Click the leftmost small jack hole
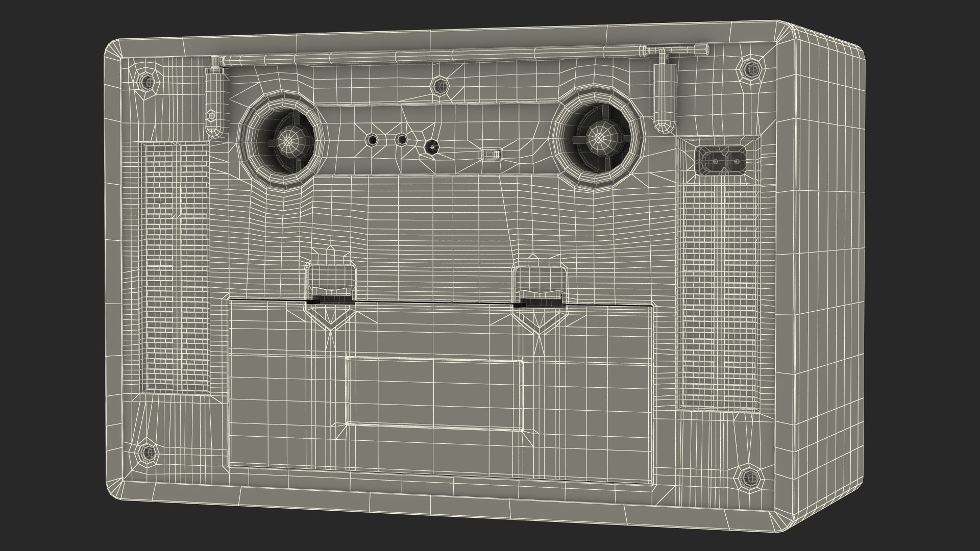This screenshot has width=980, height=551. 372,139
